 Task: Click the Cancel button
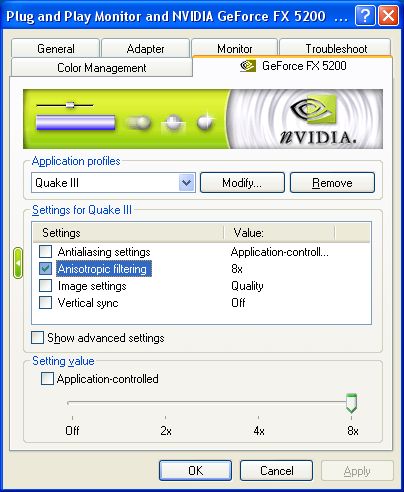276,471
